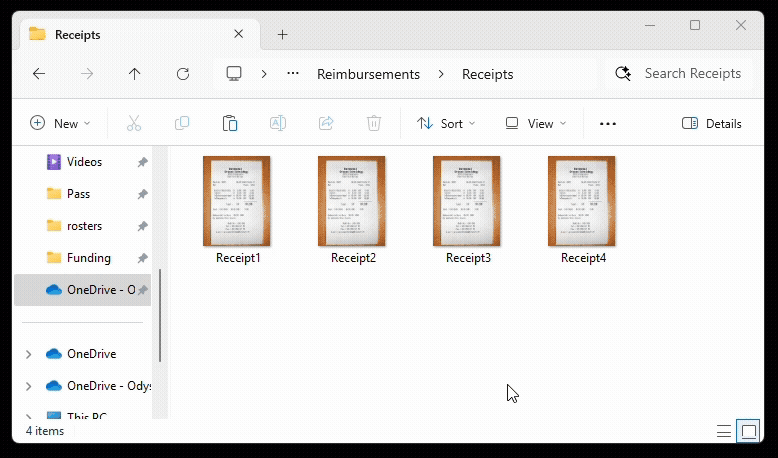Open the hidden breadcrumb path ellipsis

293,73
